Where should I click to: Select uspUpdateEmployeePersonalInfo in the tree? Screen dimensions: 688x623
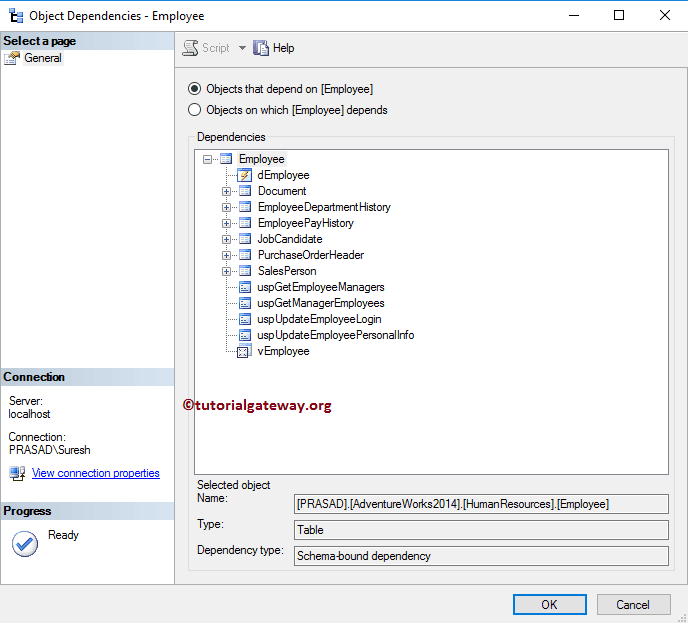336,335
